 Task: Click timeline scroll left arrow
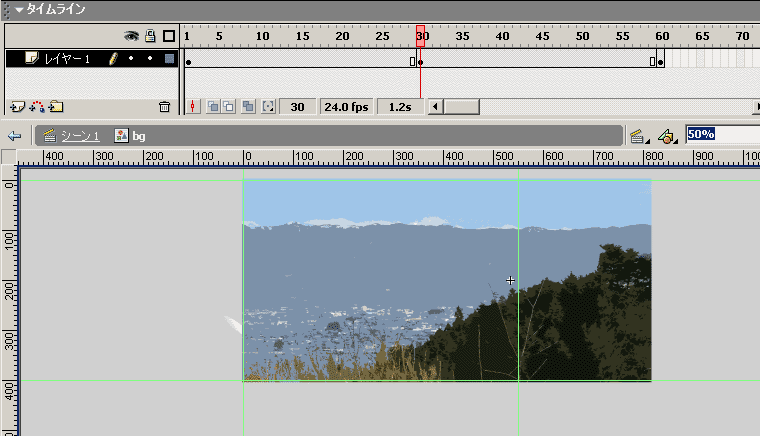(435, 107)
